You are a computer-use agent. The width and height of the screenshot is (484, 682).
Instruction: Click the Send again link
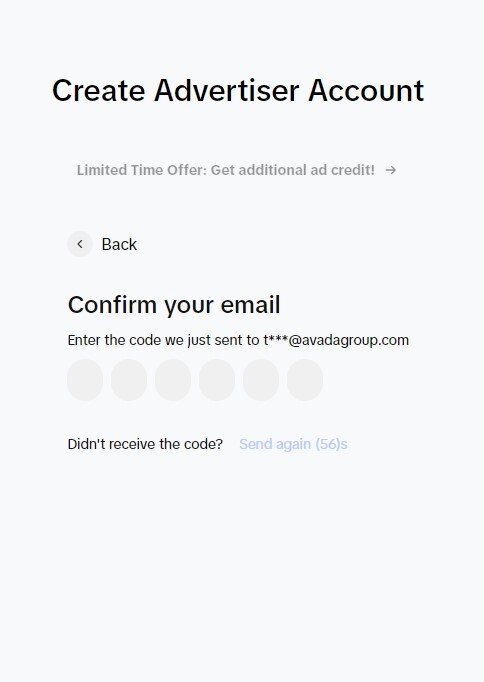coord(275,444)
